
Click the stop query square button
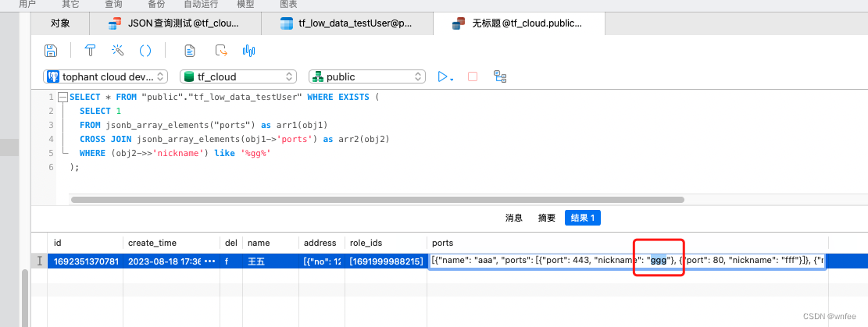[472, 77]
